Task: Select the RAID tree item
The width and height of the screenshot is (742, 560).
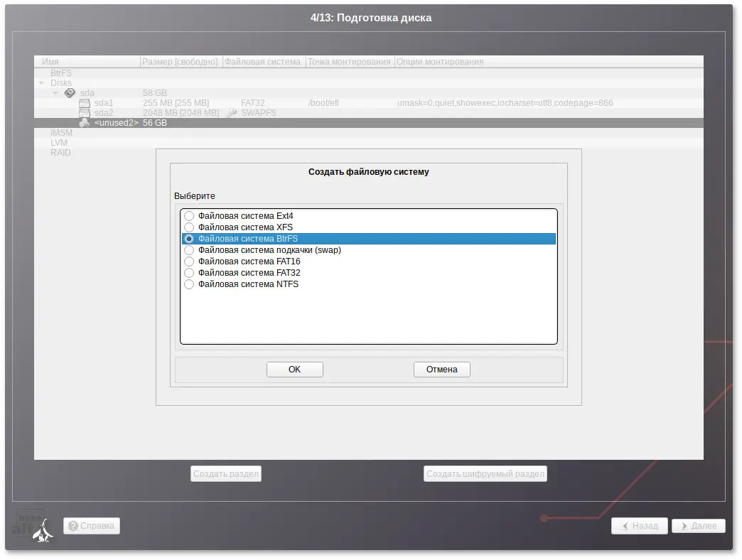Action: point(60,153)
